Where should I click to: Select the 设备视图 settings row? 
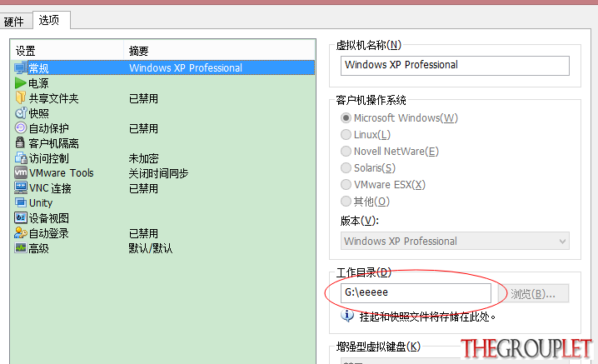click(164, 218)
